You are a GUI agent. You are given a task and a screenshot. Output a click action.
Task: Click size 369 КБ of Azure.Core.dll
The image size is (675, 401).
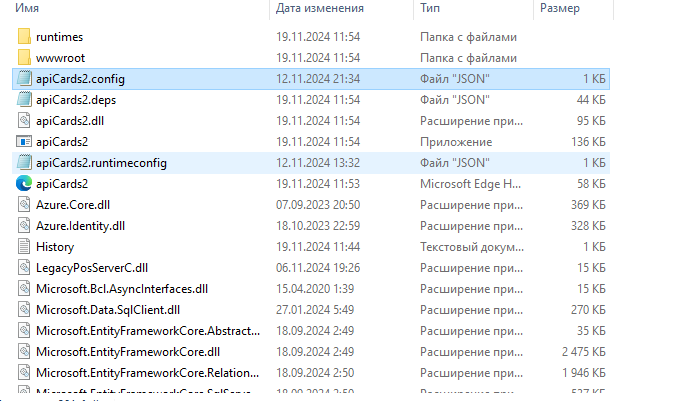tap(588, 205)
